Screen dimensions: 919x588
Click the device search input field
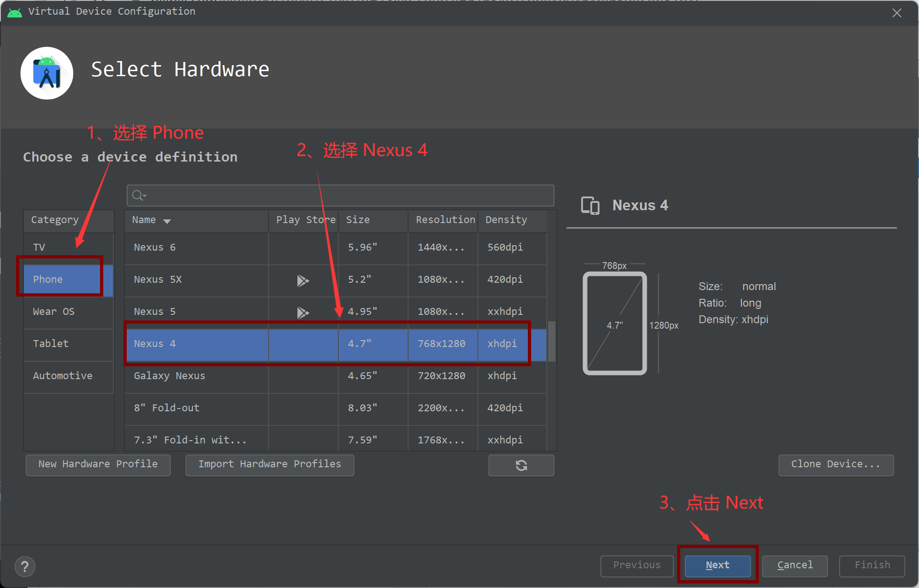341,196
